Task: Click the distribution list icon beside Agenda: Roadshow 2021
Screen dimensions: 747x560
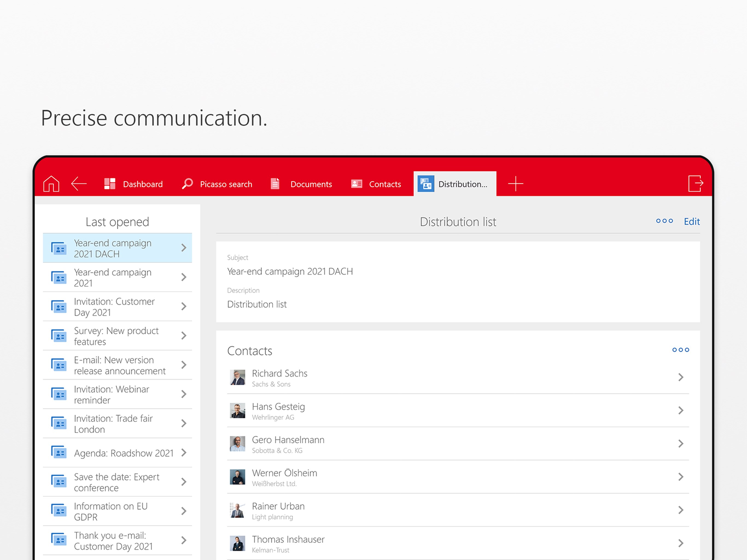Action: 59,453
